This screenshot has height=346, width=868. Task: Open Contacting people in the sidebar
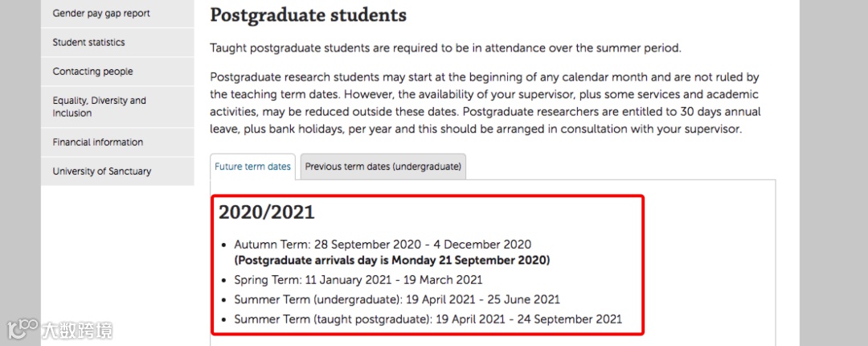coord(93,72)
